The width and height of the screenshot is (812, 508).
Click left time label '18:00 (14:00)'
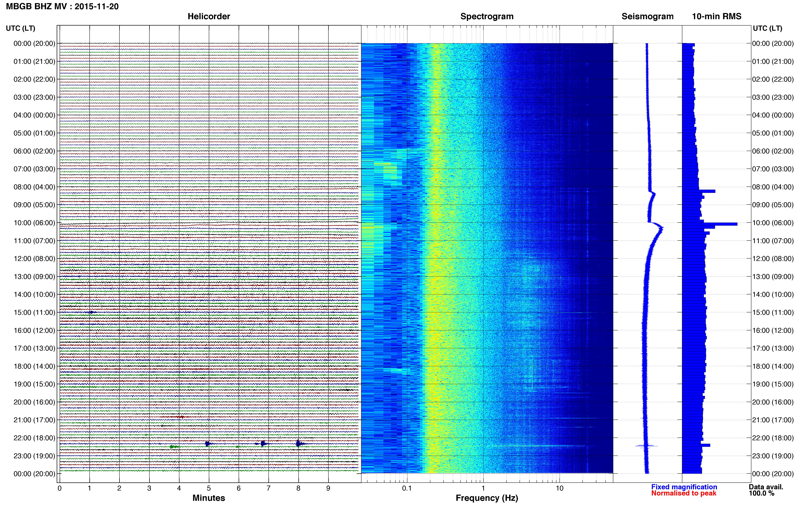click(34, 366)
